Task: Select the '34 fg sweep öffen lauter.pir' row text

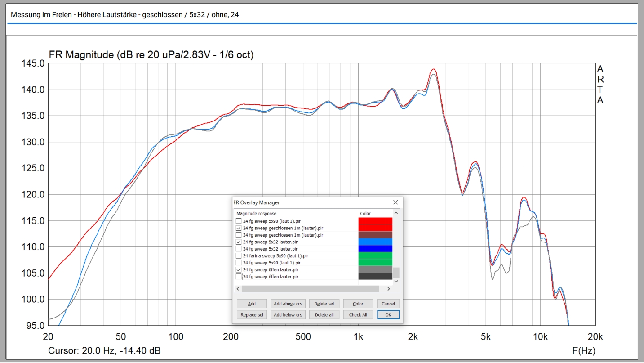Action: pos(270,277)
